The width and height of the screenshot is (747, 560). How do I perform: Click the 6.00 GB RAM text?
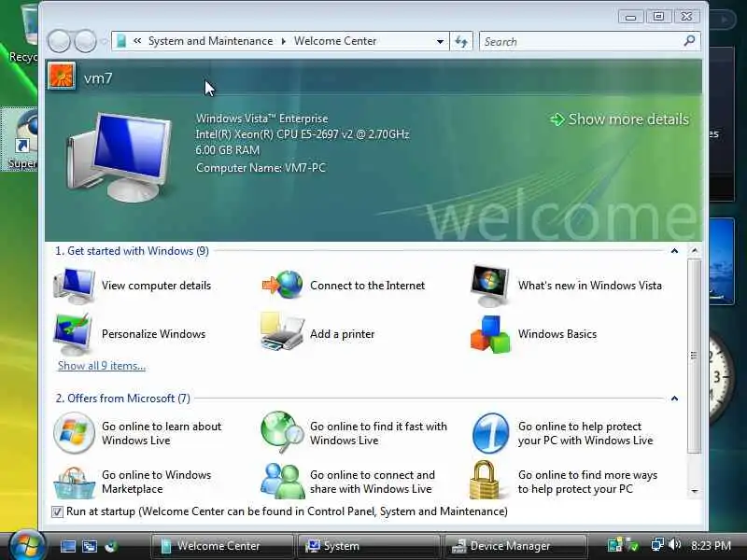point(228,150)
